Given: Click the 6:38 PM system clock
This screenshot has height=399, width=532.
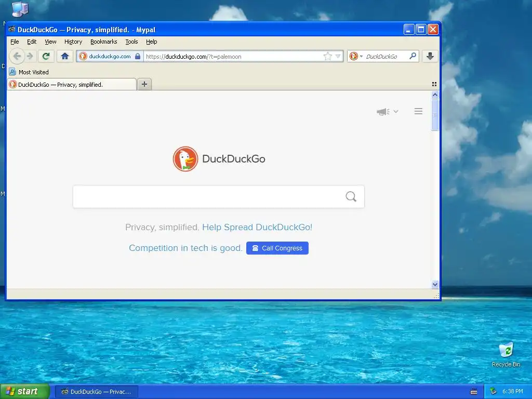Looking at the screenshot, I should [x=513, y=392].
